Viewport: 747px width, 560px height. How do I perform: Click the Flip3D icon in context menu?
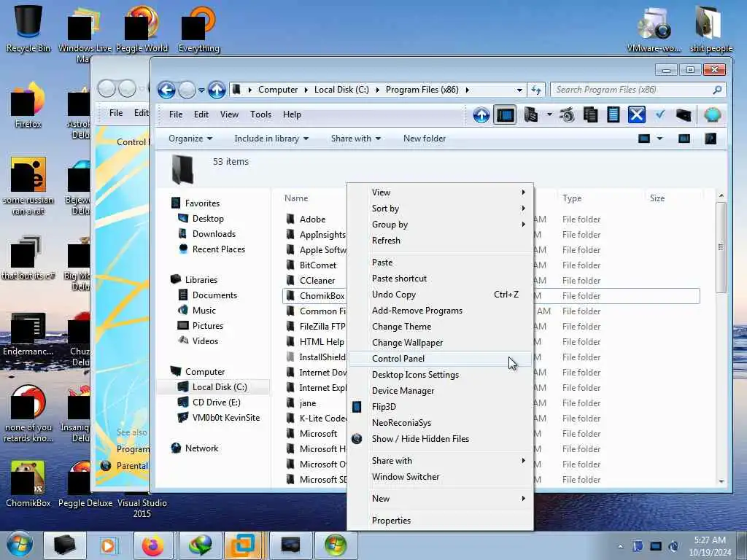click(x=357, y=407)
